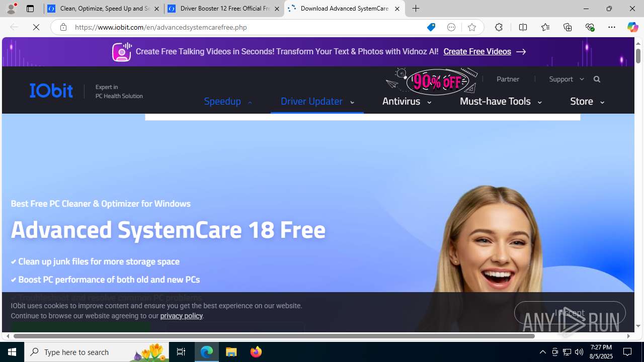Switch to Driver Booster 12 Free tab

224,9
